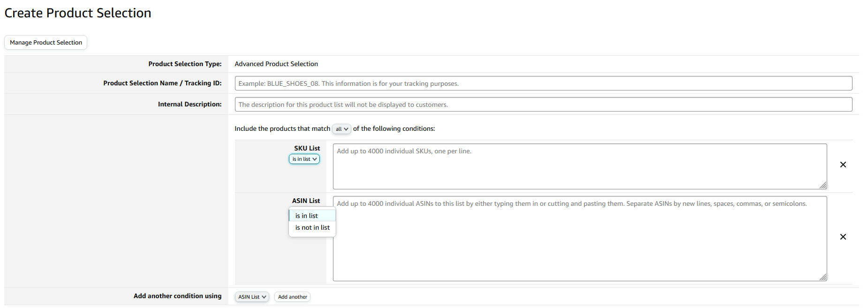Image resolution: width=868 pixels, height=308 pixels.
Task: Click the 'ASIN List' condition label
Action: [x=306, y=201]
